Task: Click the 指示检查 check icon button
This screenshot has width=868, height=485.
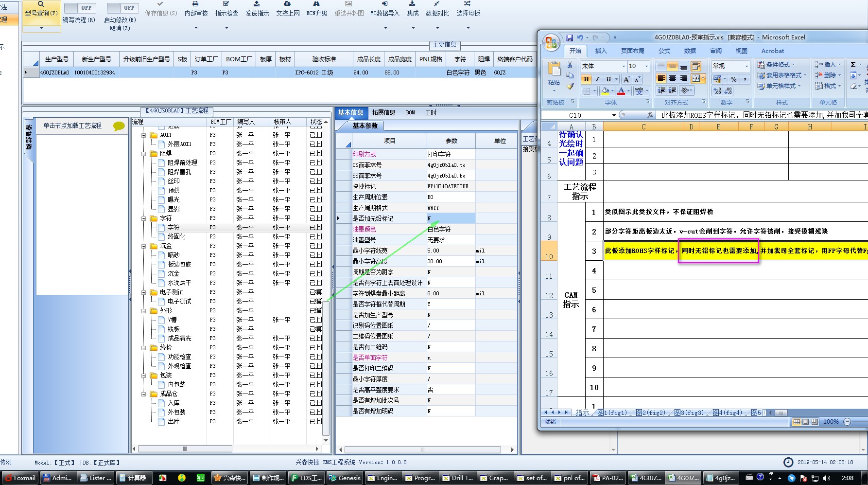Action: (x=226, y=9)
